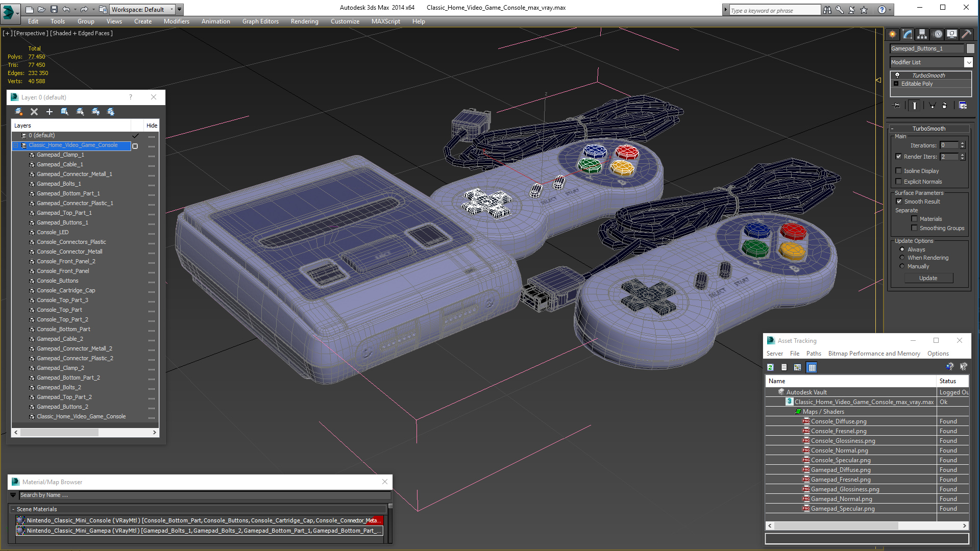Switch to the Utilities hammer tab
The image size is (980, 551).
(966, 34)
